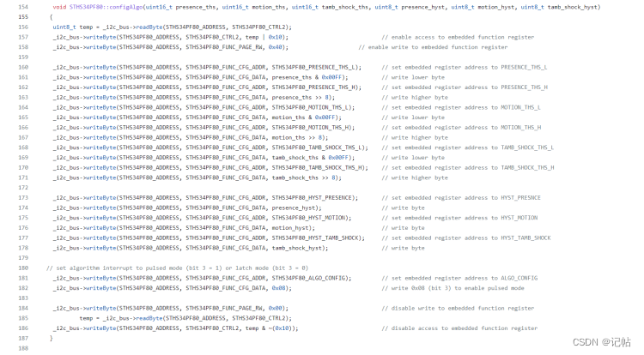The width and height of the screenshot is (644, 355).
Task: Click STHS34PF80_PRESENCE_THS_L in code on line 160
Action: pyautogui.click(x=315, y=67)
